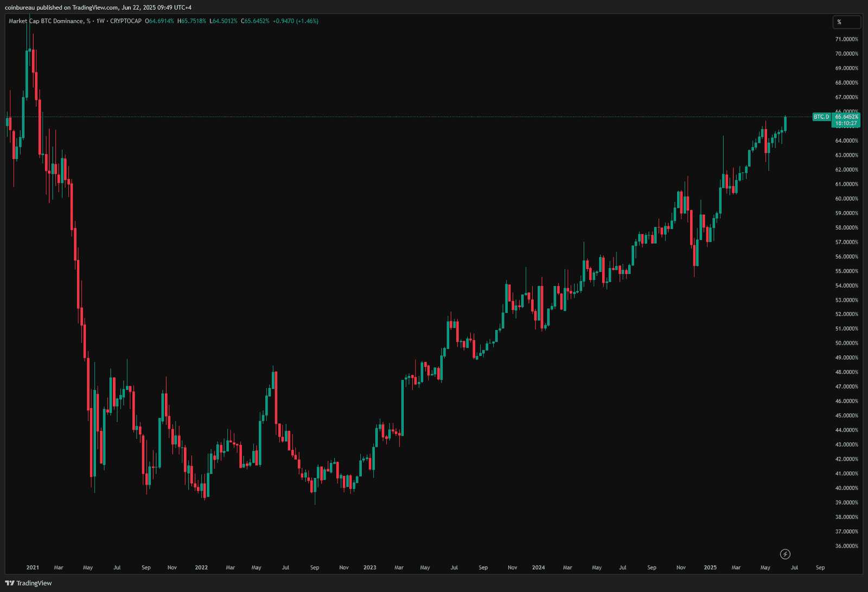Select the 2025 label on time axis
868x592 pixels.
pos(710,568)
